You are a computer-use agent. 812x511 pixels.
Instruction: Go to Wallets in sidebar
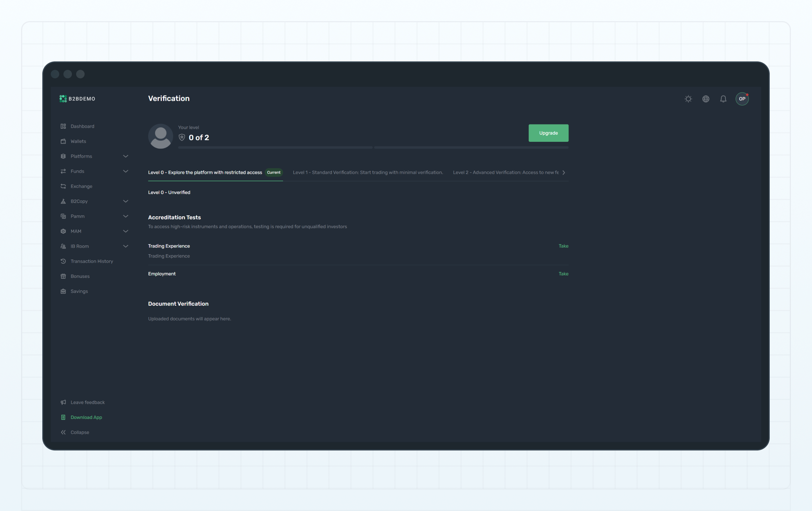(78, 141)
